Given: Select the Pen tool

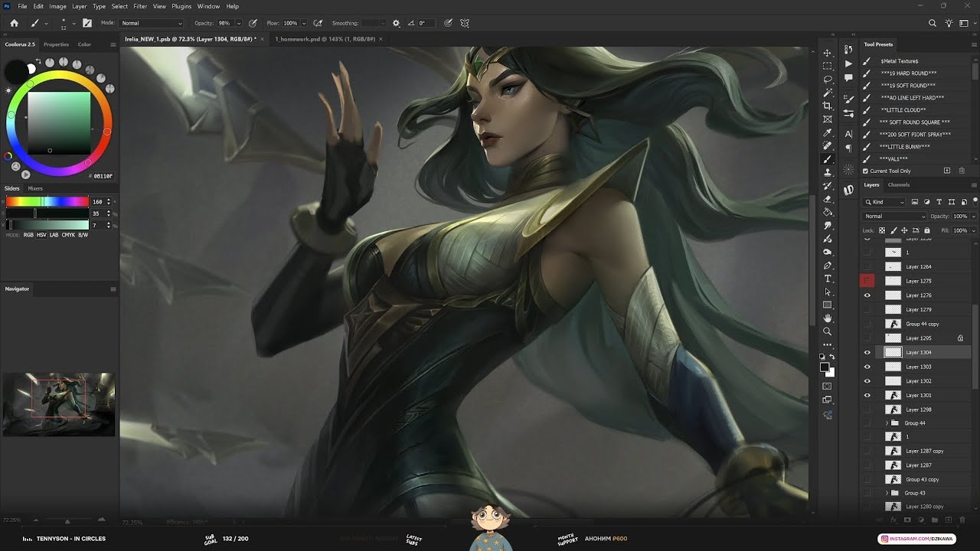Looking at the screenshot, I should [x=827, y=266].
